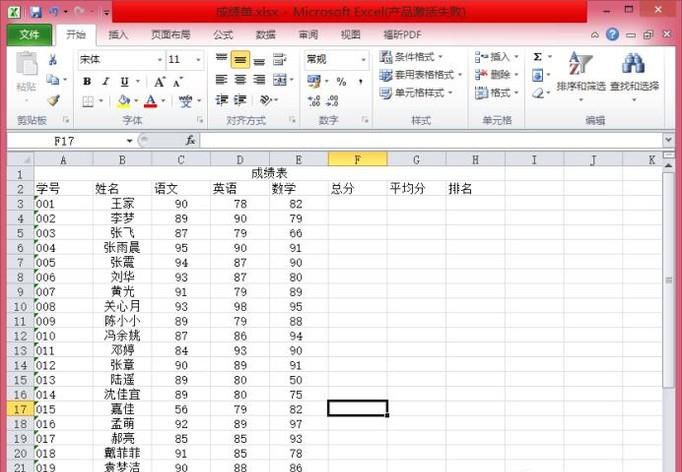Apply Comma style

(361, 81)
